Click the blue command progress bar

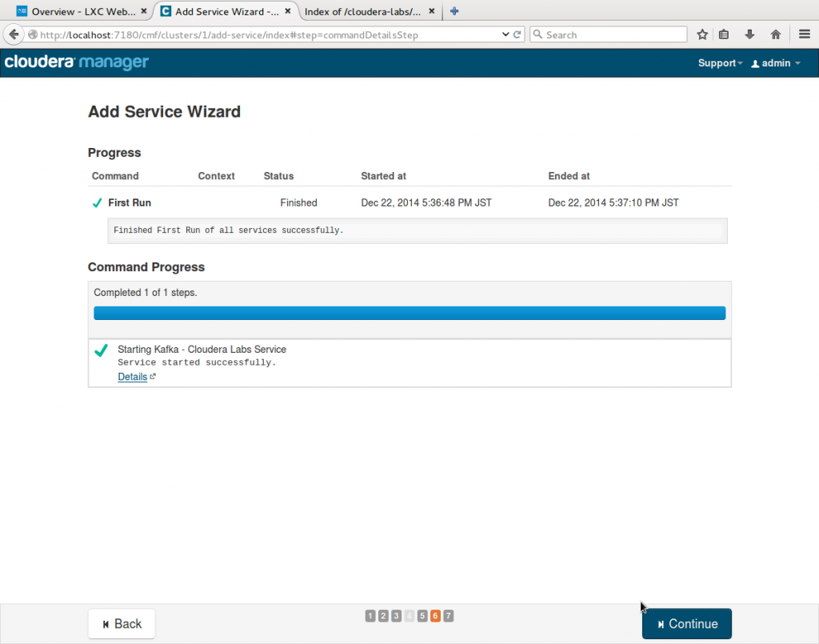(409, 313)
